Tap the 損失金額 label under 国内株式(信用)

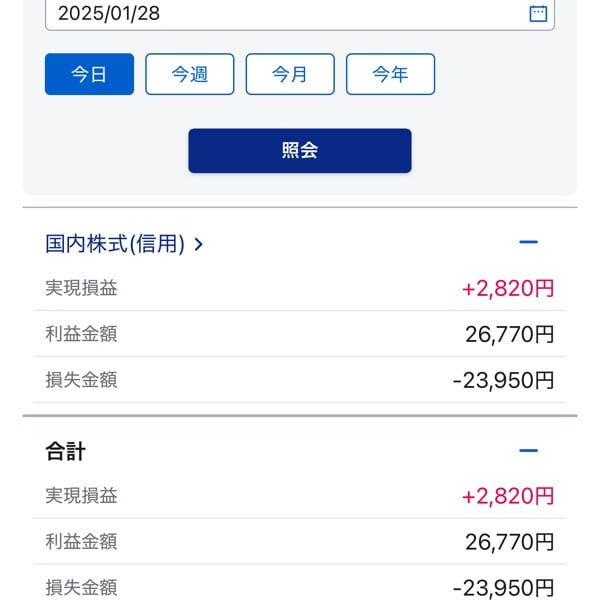click(81, 379)
